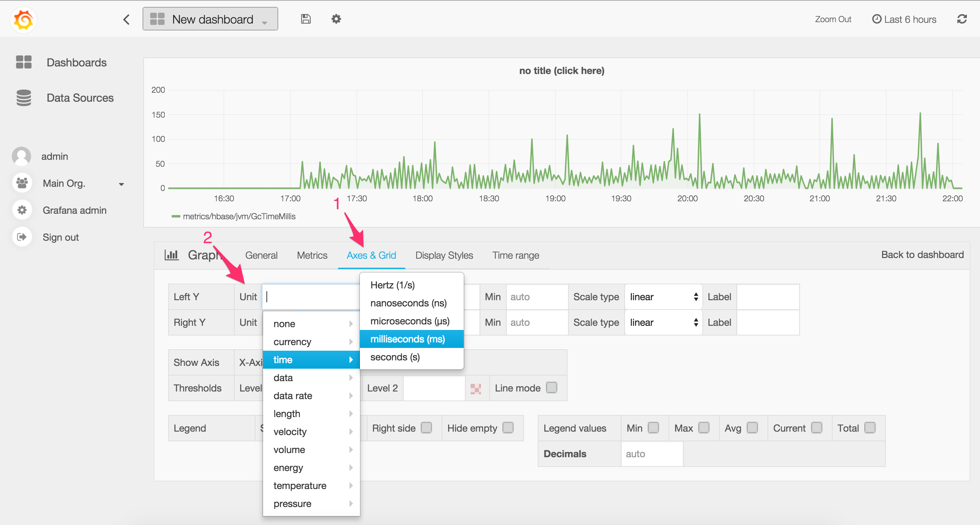This screenshot has width=980, height=525.
Task: Click the Sign out icon
Action: [x=22, y=237]
